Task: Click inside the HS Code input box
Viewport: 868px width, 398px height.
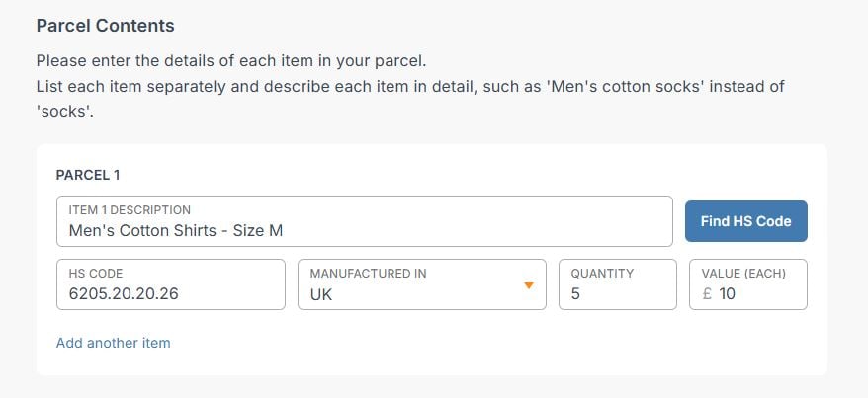Action: [x=171, y=284]
